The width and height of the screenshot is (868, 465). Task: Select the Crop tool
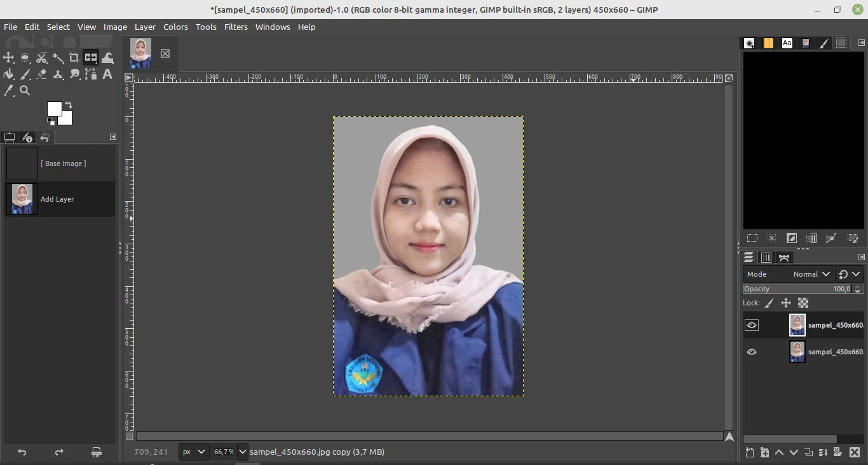[x=74, y=58]
